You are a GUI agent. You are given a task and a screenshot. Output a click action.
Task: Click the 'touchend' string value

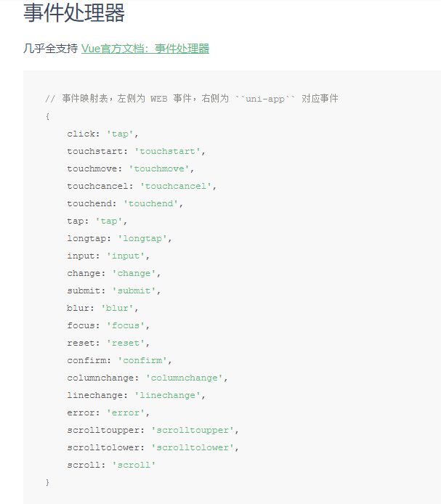pyautogui.click(x=151, y=203)
